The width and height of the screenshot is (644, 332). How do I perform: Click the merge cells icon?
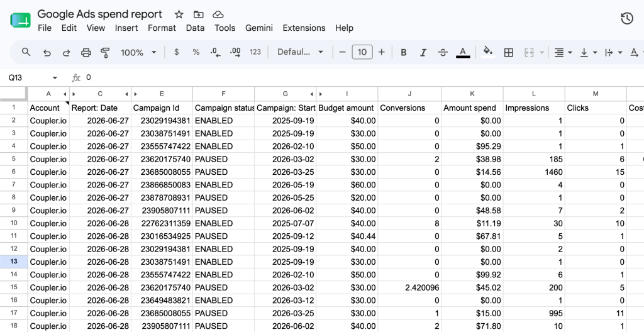[529, 52]
